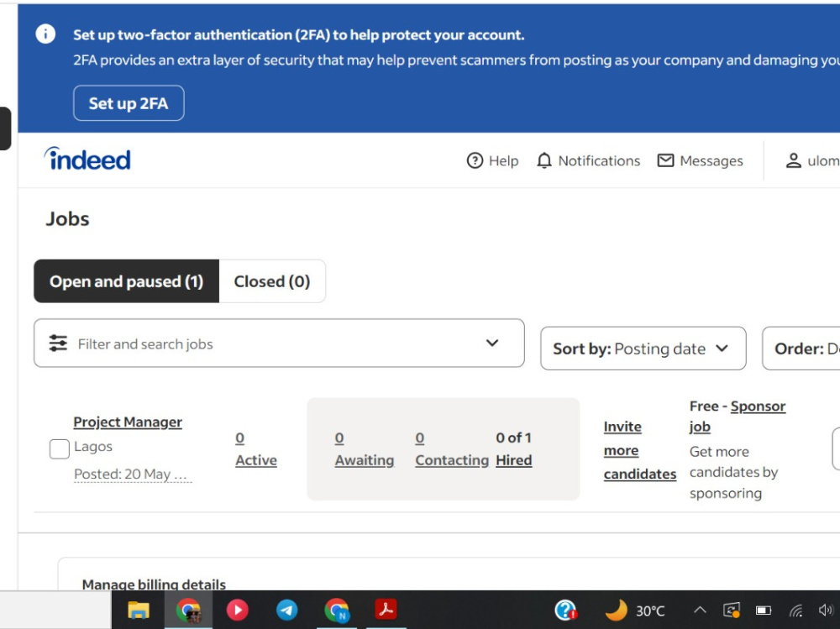The image size is (840, 629).
Task: Open the Order dropdown
Action: (801, 349)
